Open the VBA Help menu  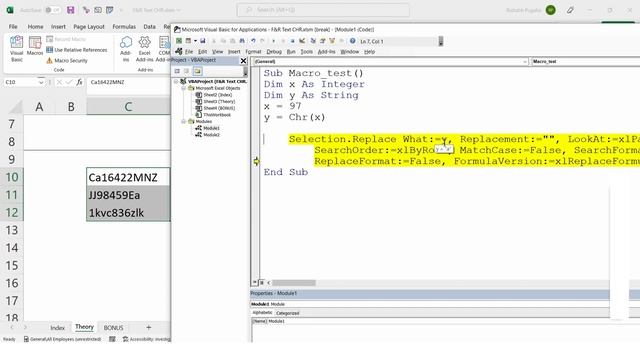pos(369,52)
